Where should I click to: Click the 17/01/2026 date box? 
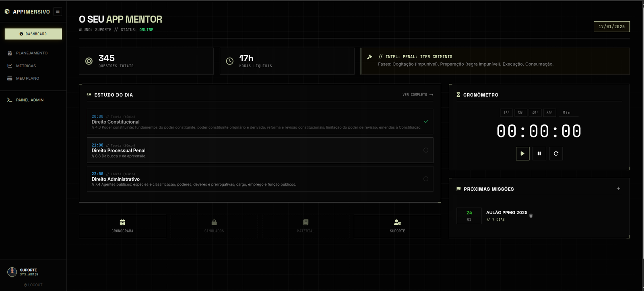(x=611, y=27)
